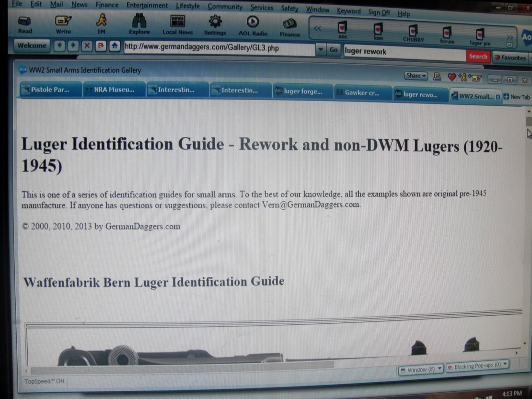Click the send-via-IM running man icon
Screen dimensions: 532x399
pyautogui.click(x=463, y=78)
